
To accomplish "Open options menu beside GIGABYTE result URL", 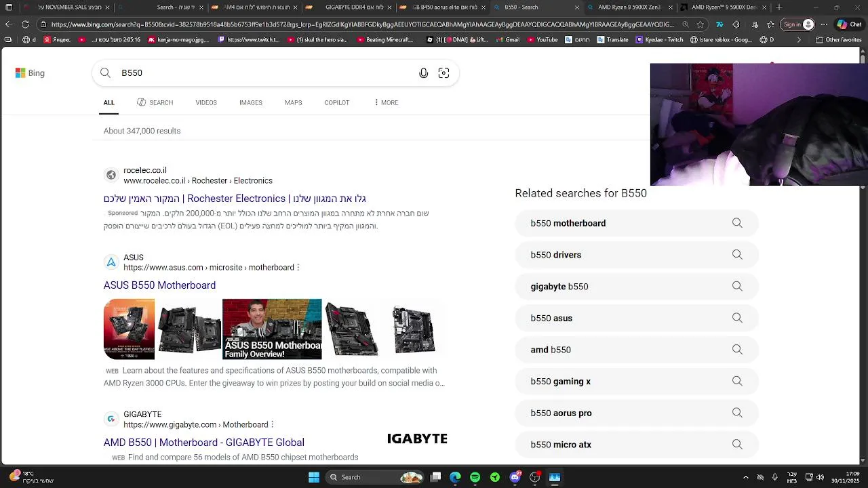I will pos(273,425).
